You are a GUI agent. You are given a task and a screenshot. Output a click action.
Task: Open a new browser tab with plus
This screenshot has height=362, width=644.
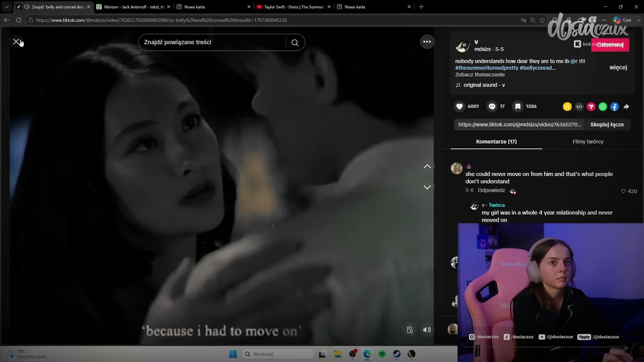pos(421,7)
